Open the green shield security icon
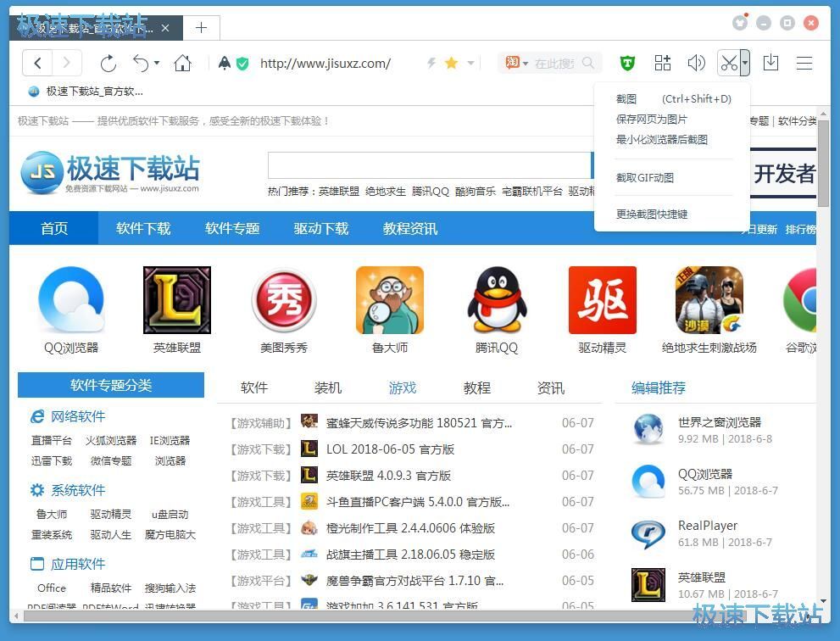840x641 pixels. coord(627,63)
